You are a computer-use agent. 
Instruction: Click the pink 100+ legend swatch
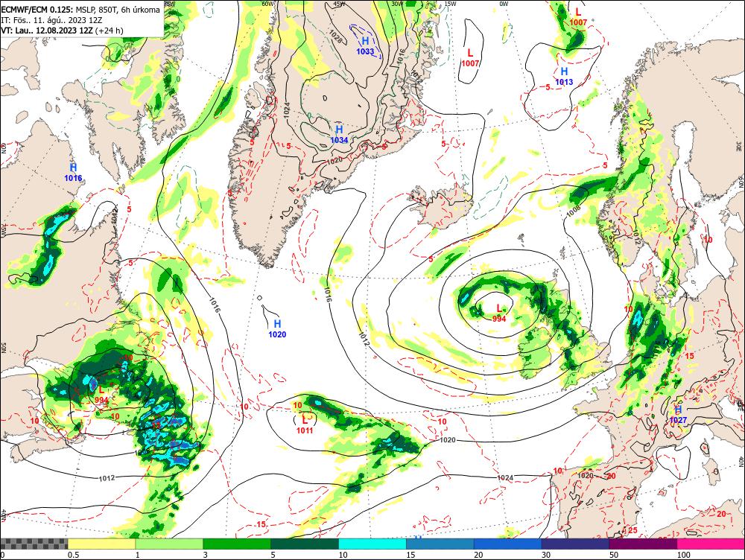(711, 544)
